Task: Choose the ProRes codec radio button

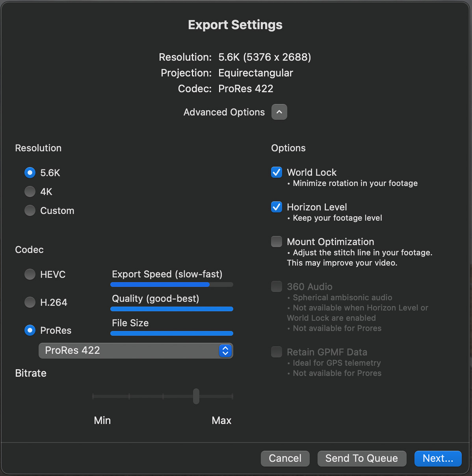Action: pos(30,330)
